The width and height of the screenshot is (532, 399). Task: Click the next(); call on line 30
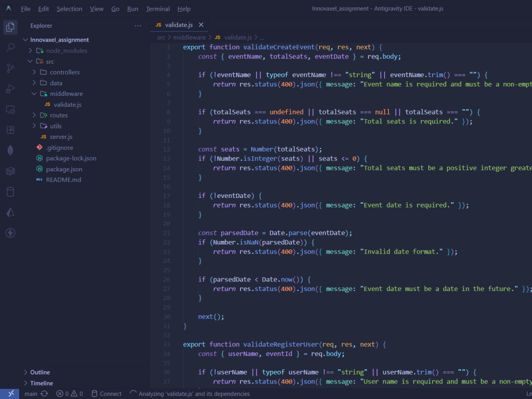211,317
